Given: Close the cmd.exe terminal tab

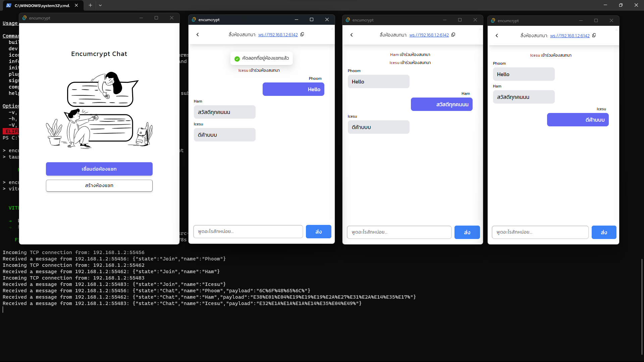Looking at the screenshot, I should point(76,5).
